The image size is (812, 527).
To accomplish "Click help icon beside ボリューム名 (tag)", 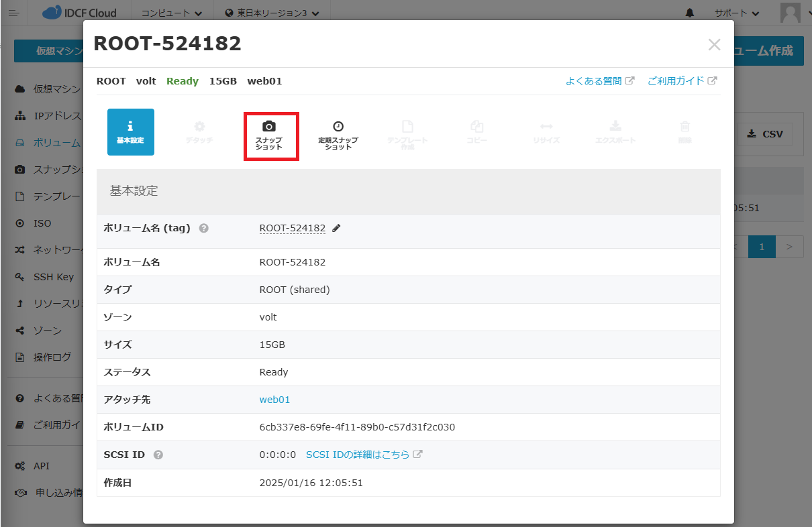I will click(x=204, y=228).
